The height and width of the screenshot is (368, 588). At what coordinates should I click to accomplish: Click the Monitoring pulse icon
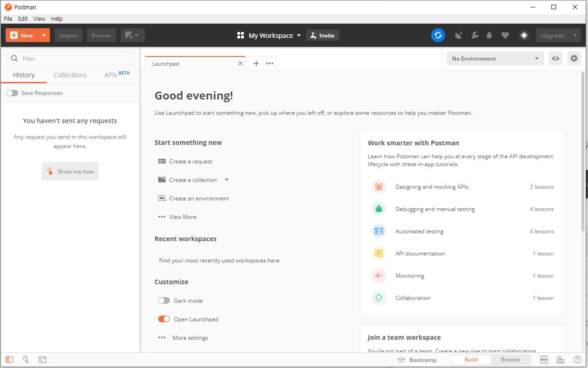pyautogui.click(x=379, y=275)
